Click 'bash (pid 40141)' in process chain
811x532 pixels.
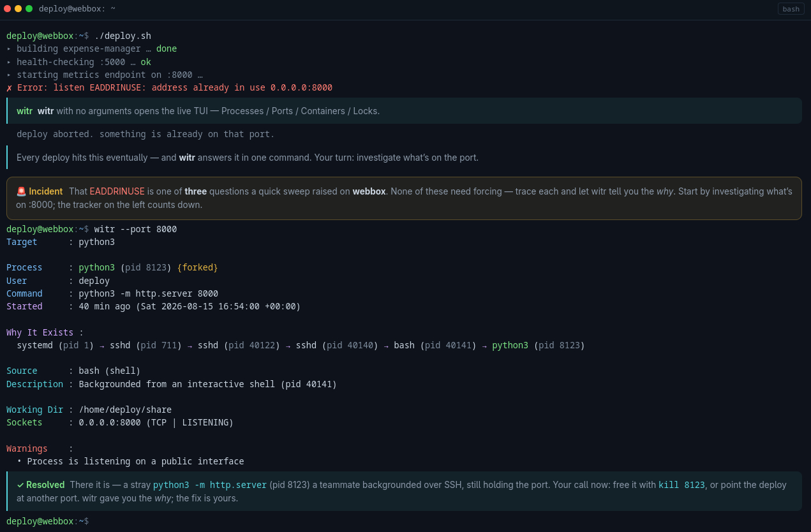436,345
